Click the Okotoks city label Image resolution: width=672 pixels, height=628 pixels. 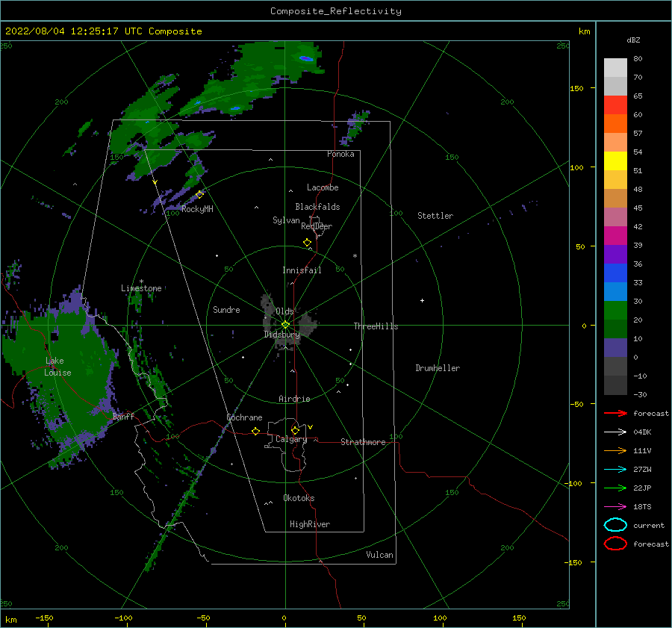[x=299, y=498]
